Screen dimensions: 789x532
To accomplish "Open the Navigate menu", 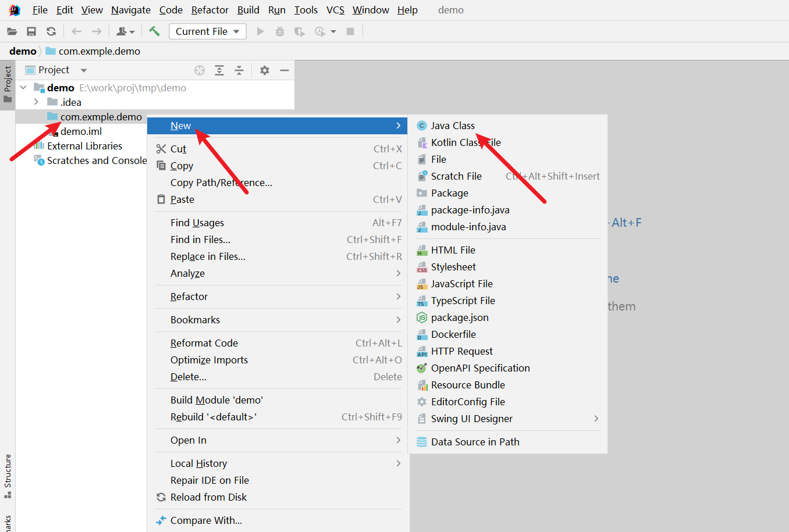I will (x=131, y=10).
